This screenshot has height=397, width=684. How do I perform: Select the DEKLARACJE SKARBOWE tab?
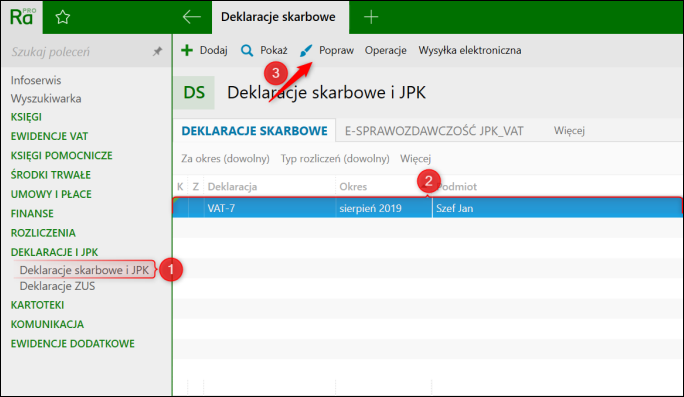[254, 131]
